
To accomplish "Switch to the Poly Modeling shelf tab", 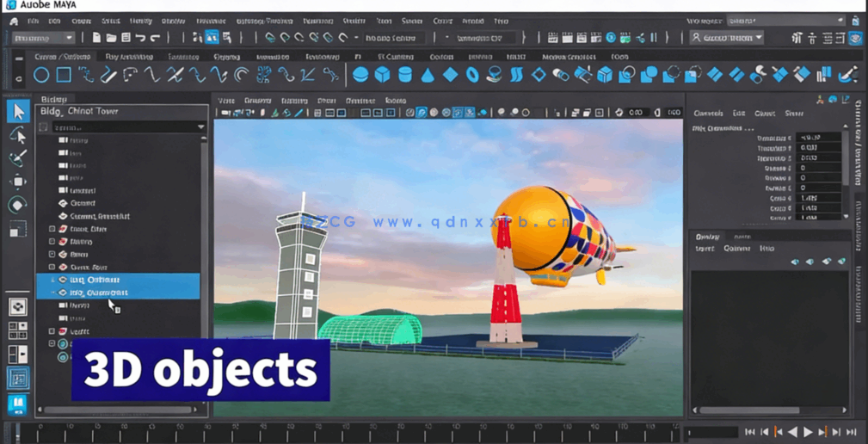I will pyautogui.click(x=130, y=57).
